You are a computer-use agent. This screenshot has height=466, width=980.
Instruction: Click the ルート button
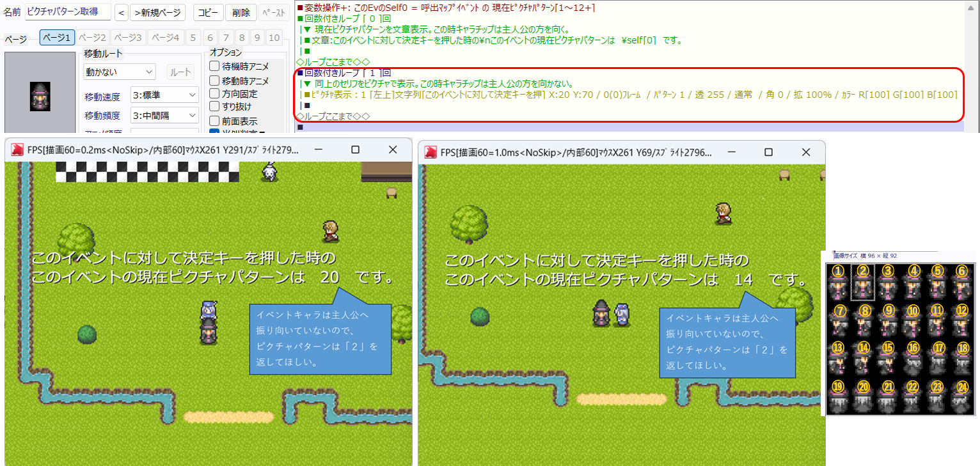pyautogui.click(x=180, y=72)
